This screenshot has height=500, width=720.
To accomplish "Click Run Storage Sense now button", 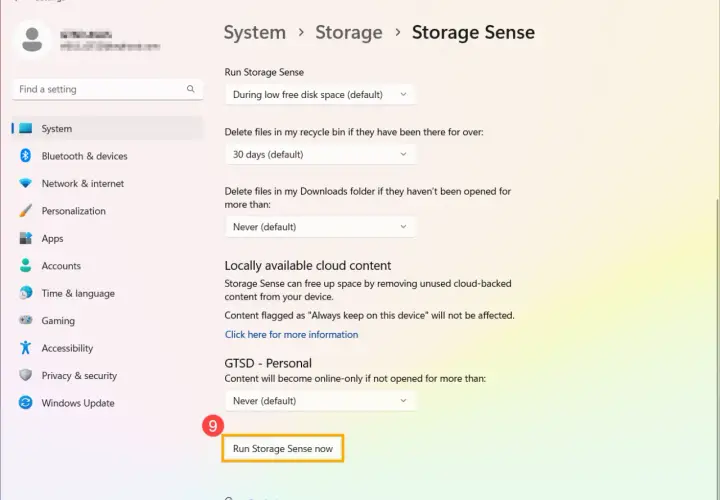I will (283, 449).
